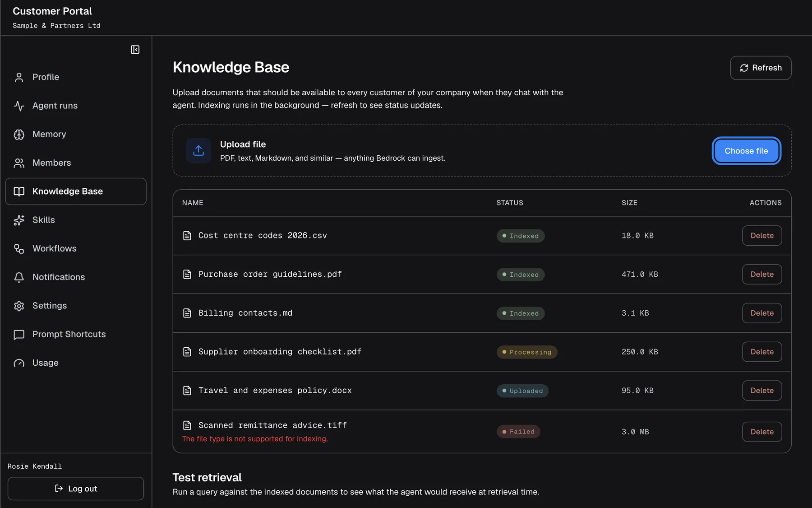
Task: Click the Choose file button
Action: [746, 151]
